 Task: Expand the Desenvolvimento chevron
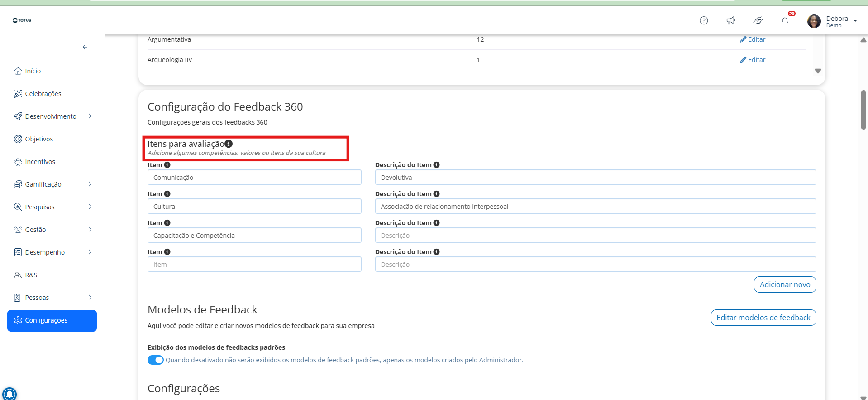coord(90,116)
